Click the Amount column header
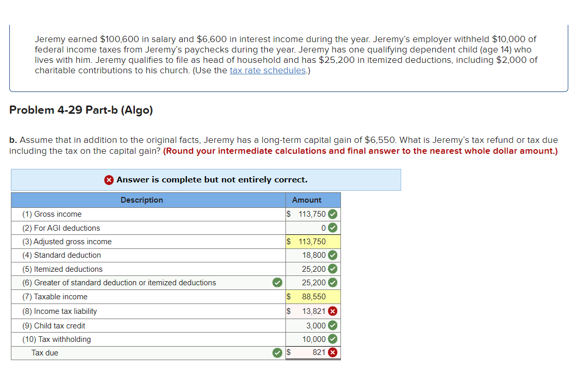 tap(313, 200)
